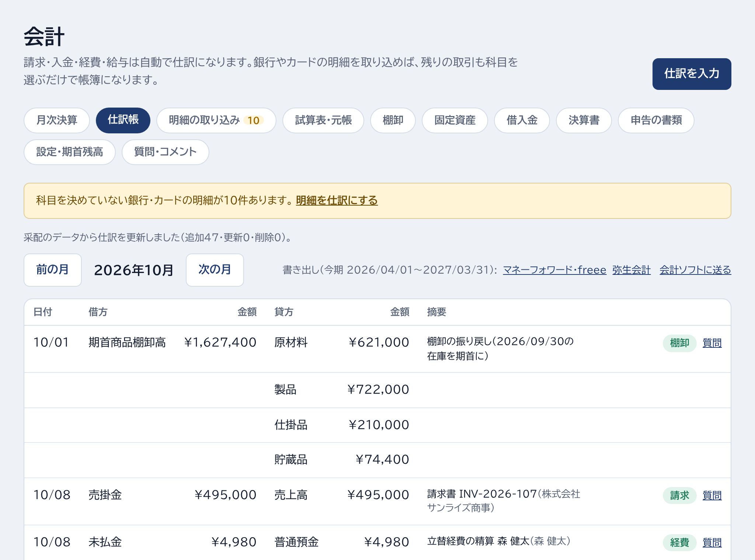Select the 原材料 credit cell
Image resolution: width=755 pixels, height=560 pixels.
click(x=291, y=343)
